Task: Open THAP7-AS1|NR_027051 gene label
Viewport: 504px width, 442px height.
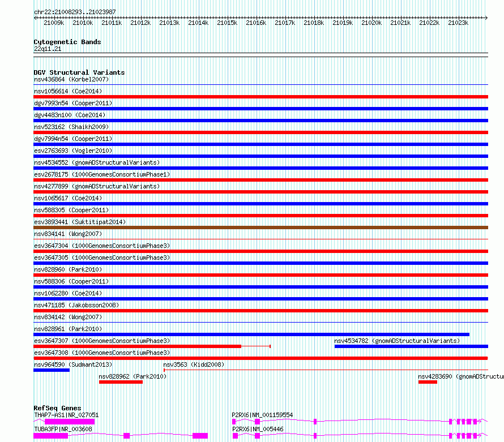Action: point(66,415)
